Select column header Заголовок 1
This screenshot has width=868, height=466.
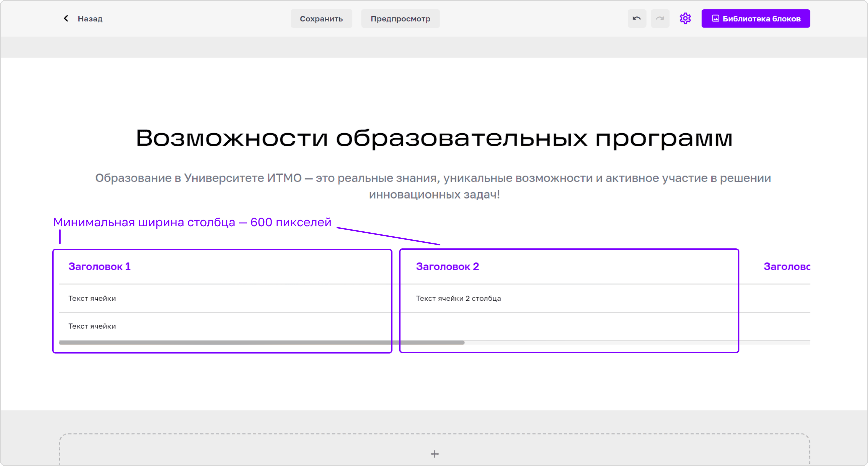pos(99,266)
